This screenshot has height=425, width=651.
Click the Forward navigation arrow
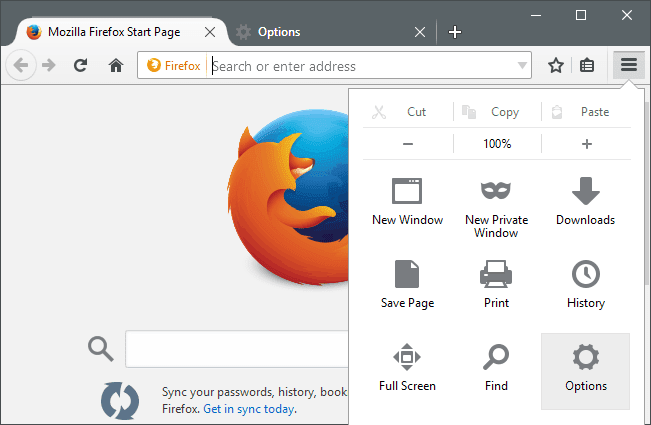(49, 65)
